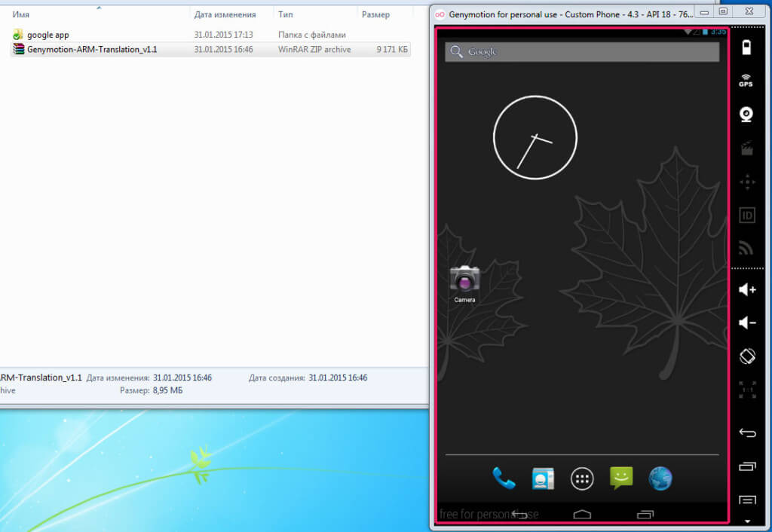This screenshot has height=532, width=772.
Task: Decrease volume in Genymotion sidebar
Action: [747, 323]
